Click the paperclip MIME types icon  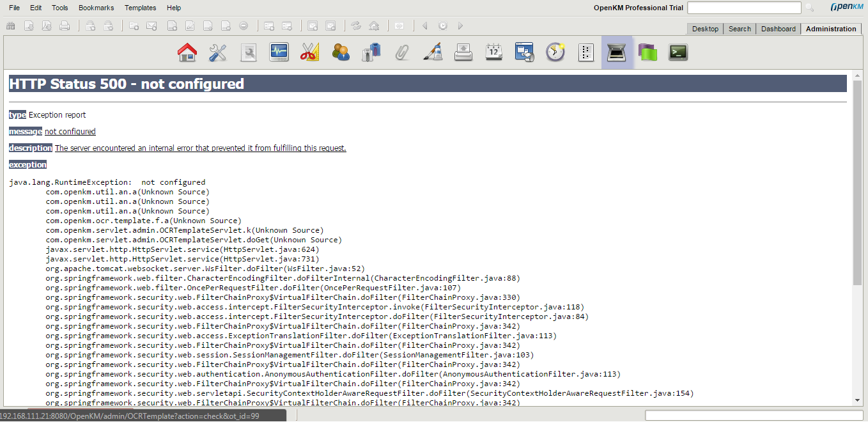pos(402,52)
